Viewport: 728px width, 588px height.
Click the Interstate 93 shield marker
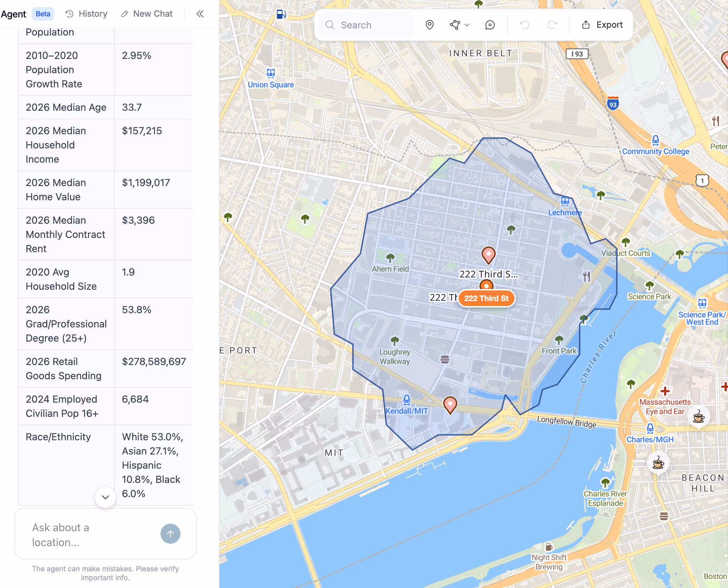pos(613,103)
